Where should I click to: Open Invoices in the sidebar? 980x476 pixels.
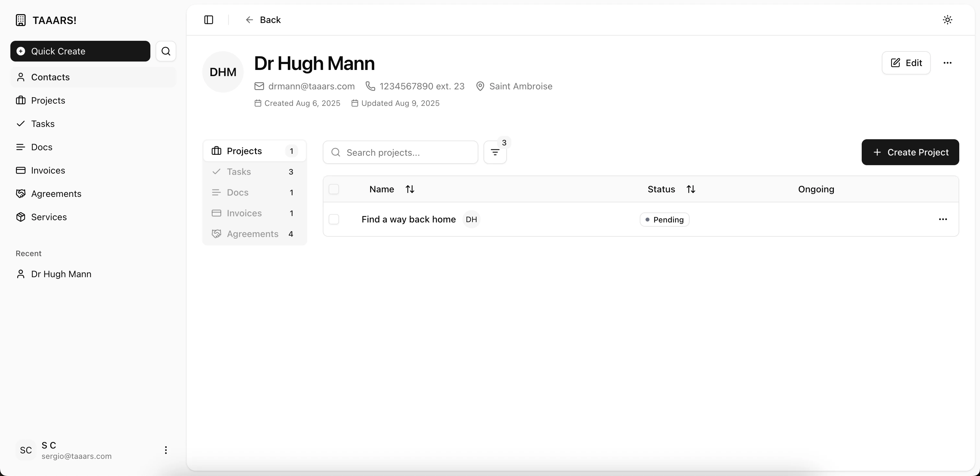48,170
